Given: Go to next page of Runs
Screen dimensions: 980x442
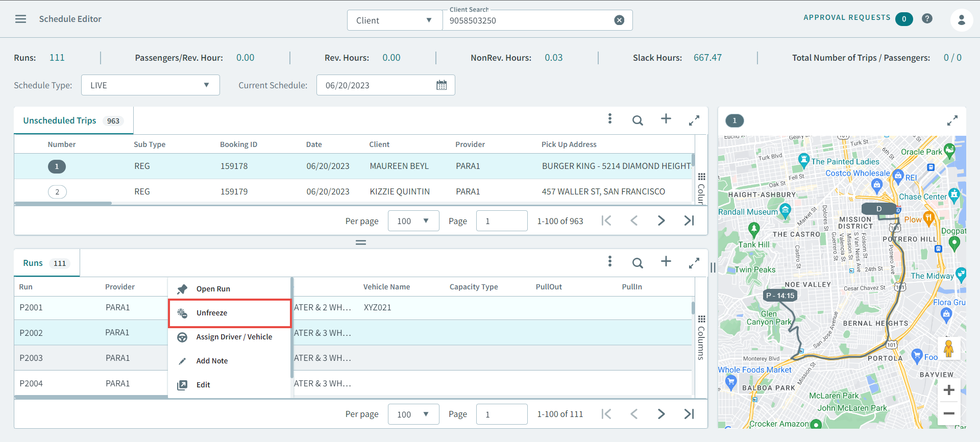Looking at the screenshot, I should pos(661,414).
